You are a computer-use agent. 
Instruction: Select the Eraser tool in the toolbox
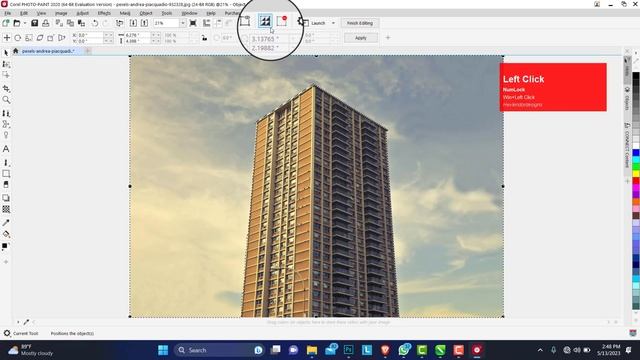(x=6, y=184)
